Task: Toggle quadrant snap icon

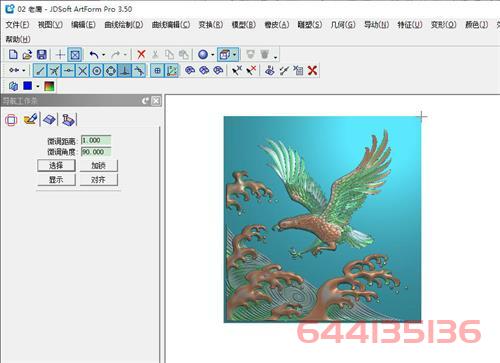Action: point(111,71)
